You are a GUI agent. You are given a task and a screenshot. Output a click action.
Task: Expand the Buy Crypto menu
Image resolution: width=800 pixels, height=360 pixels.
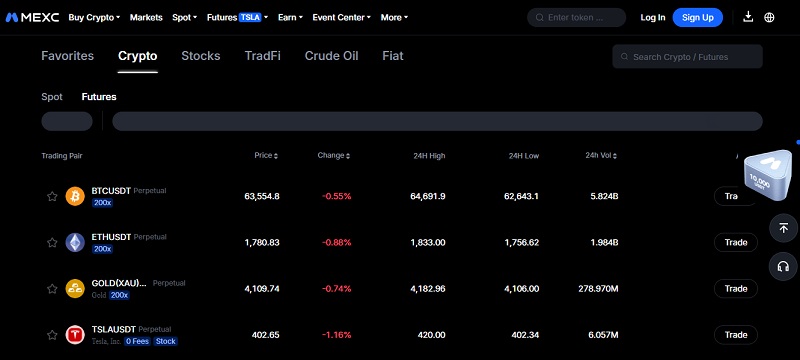pyautogui.click(x=94, y=17)
